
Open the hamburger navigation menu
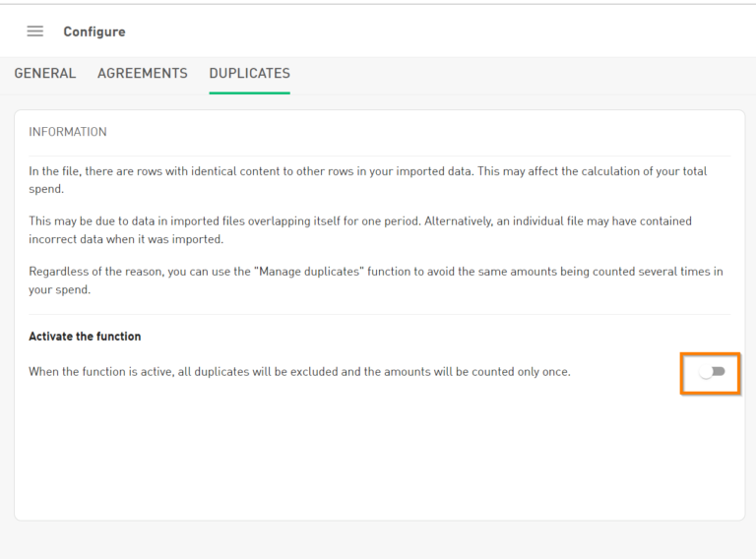pyautogui.click(x=35, y=31)
